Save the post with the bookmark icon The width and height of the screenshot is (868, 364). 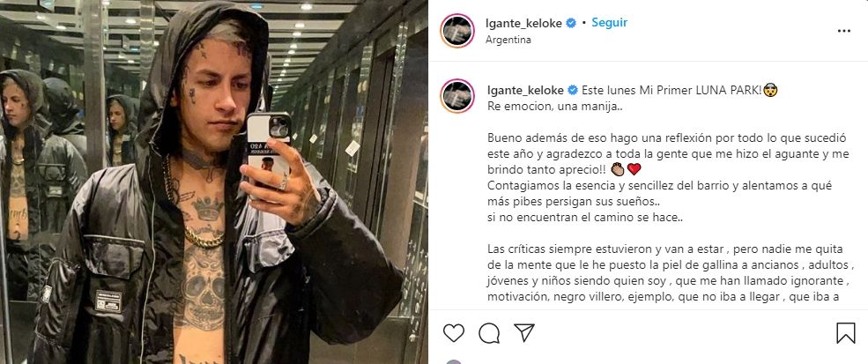(x=845, y=332)
